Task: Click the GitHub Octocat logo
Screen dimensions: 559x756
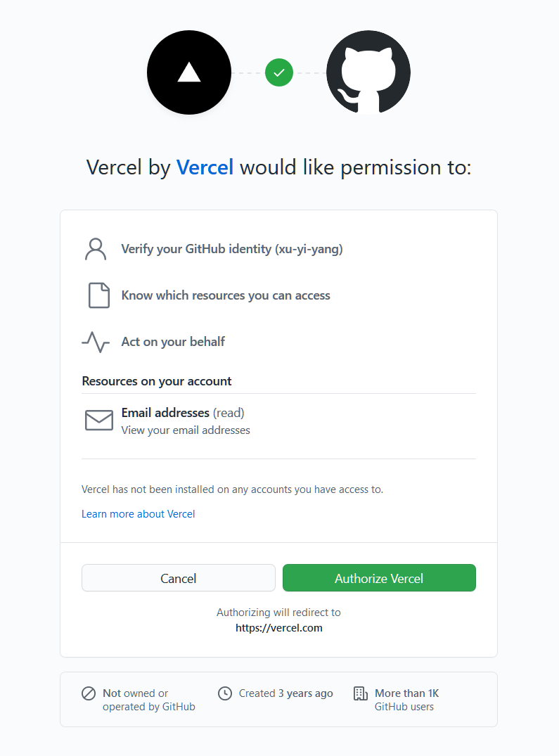Action: coord(368,72)
